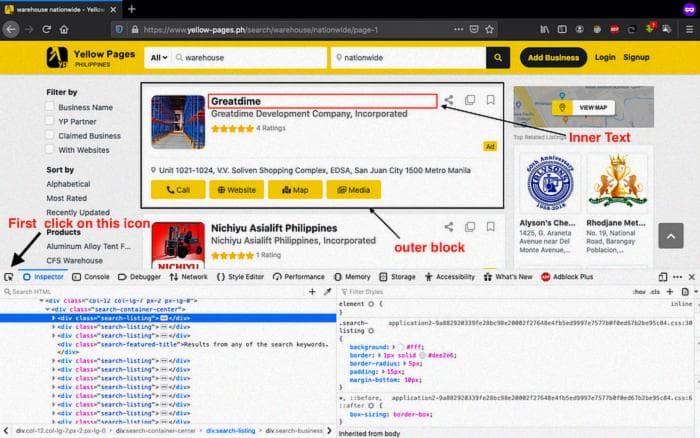Screen dimensions: 700x438
Task: Click the #fff background color swatch
Action: point(400,347)
